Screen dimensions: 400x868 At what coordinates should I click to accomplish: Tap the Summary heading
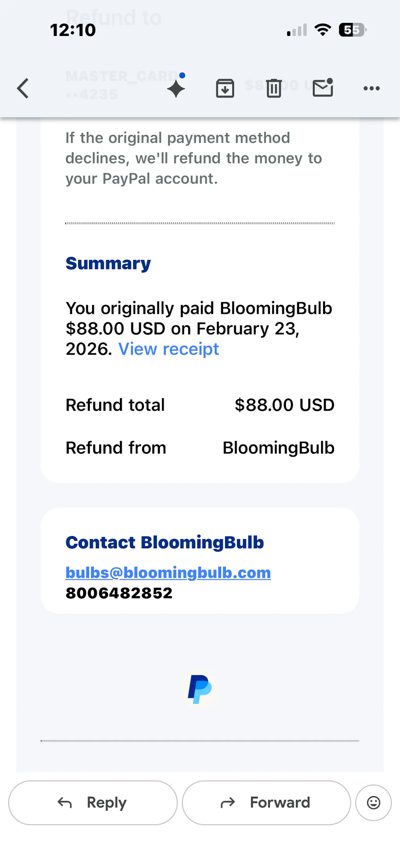click(108, 264)
